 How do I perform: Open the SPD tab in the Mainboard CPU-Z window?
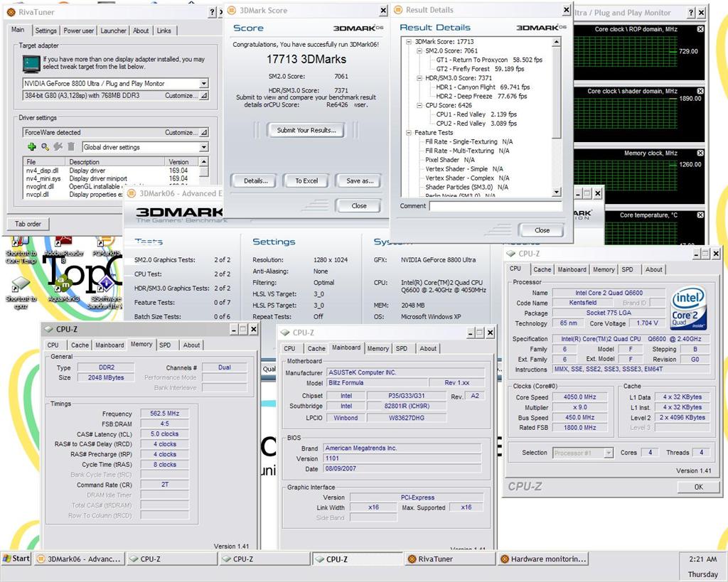[402, 348]
